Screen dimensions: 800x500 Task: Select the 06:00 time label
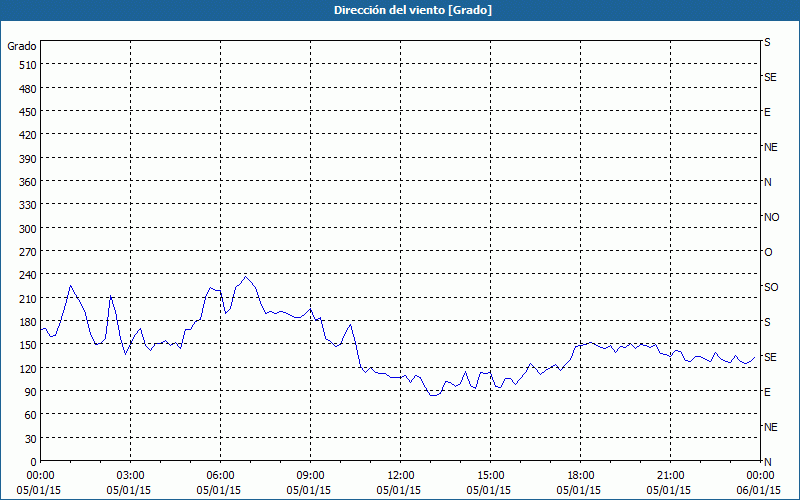pyautogui.click(x=220, y=476)
